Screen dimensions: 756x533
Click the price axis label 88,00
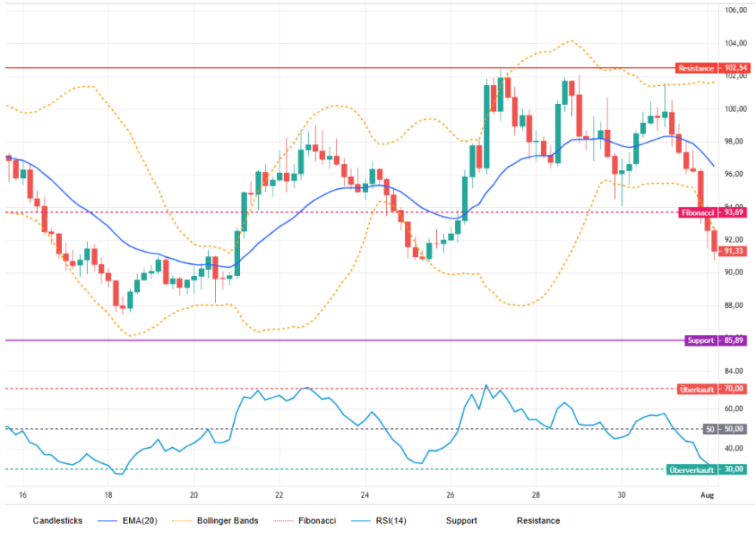735,305
